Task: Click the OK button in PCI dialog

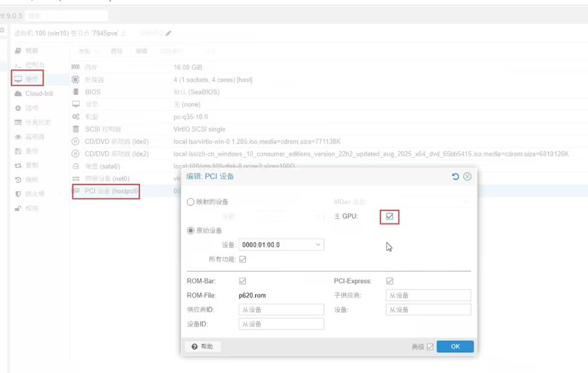Action: pyautogui.click(x=455, y=347)
